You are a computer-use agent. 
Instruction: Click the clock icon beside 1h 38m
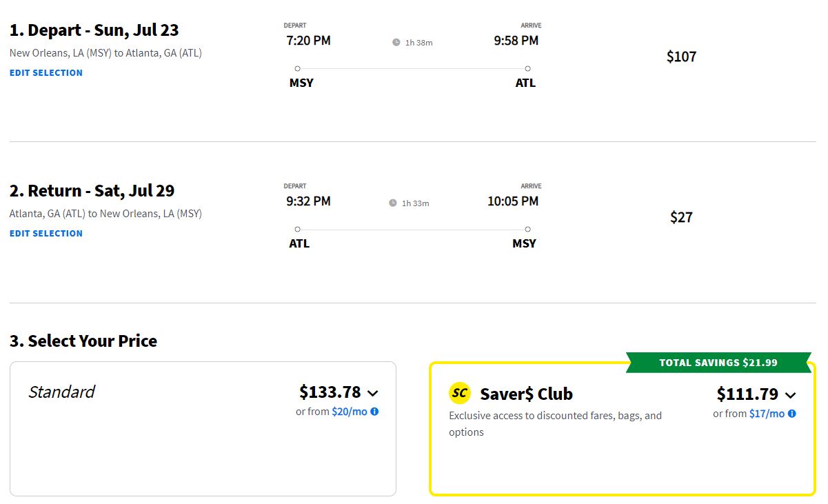tap(396, 43)
